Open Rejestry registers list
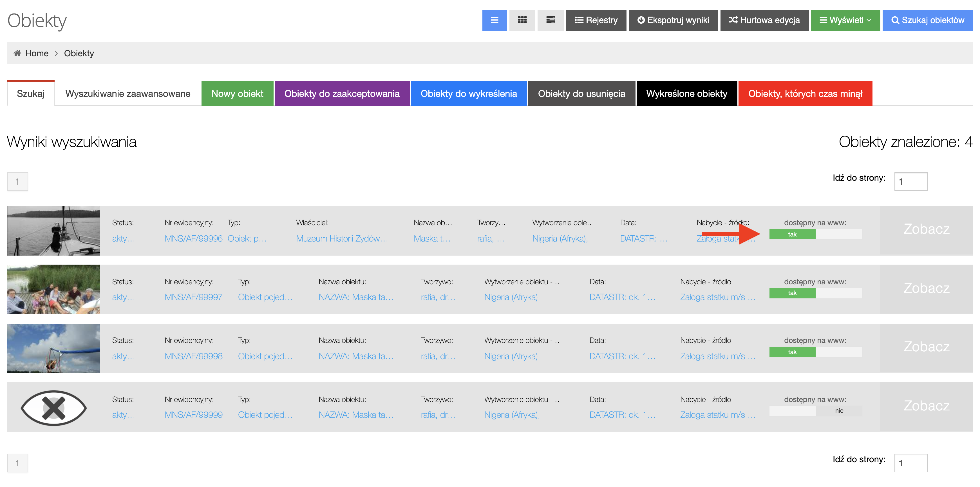Viewport: 980px width, 487px height. click(x=596, y=20)
